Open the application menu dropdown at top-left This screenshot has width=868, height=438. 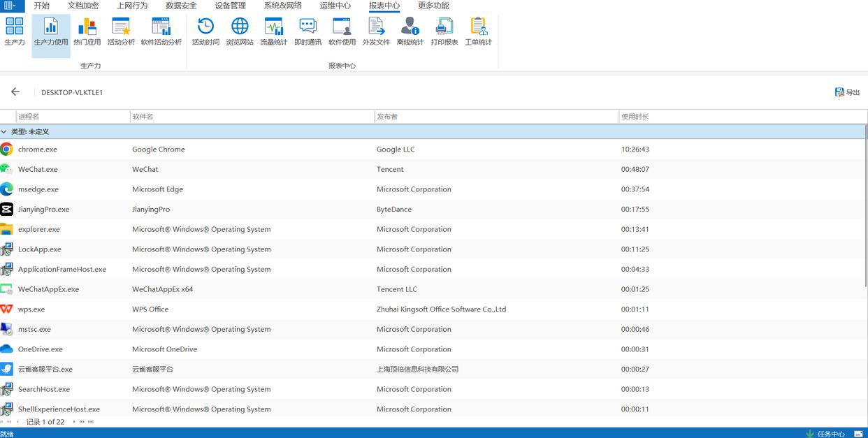(12, 6)
